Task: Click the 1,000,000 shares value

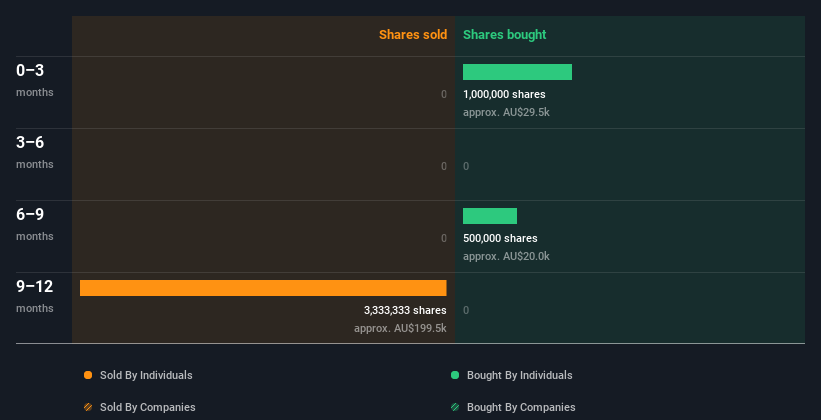Action: coord(504,94)
